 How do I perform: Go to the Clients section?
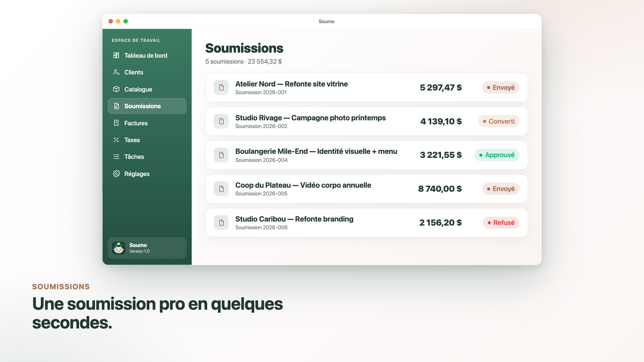[147, 72]
